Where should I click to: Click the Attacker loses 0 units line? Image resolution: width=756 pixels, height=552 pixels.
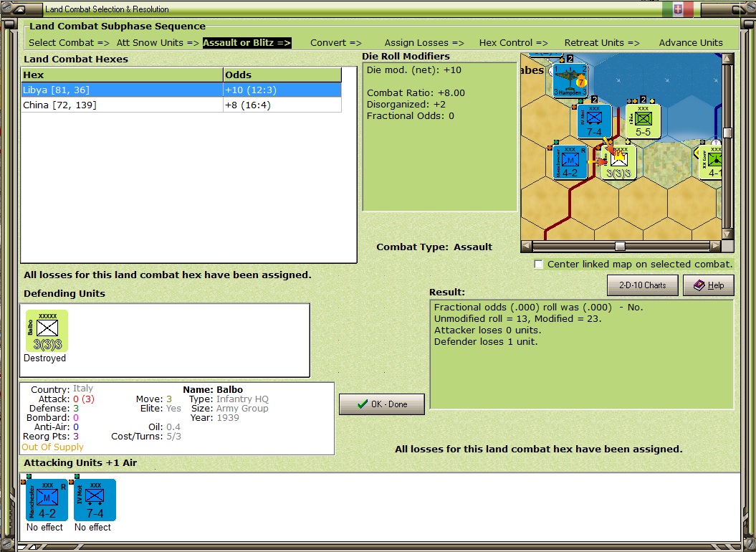(x=487, y=330)
